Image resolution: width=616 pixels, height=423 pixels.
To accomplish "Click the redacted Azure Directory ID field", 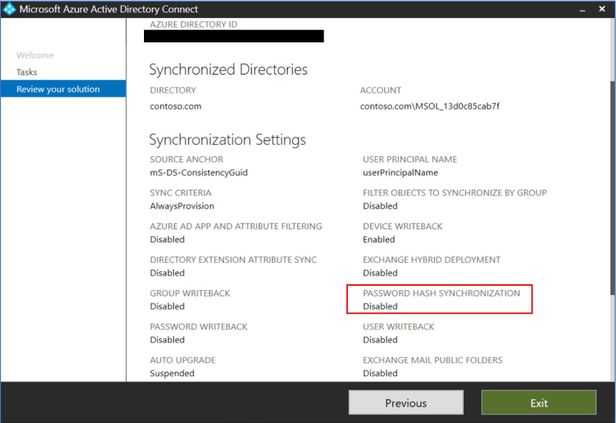I will coord(234,36).
